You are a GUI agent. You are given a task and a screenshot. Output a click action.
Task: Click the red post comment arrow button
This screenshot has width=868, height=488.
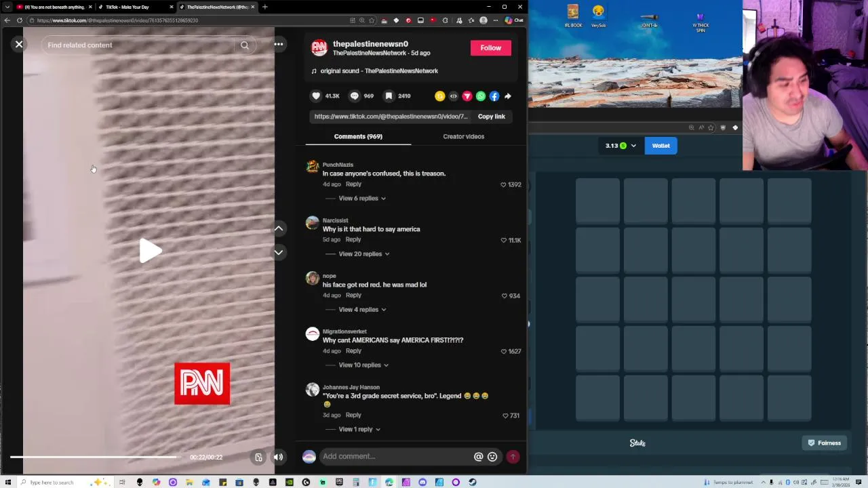tap(513, 457)
